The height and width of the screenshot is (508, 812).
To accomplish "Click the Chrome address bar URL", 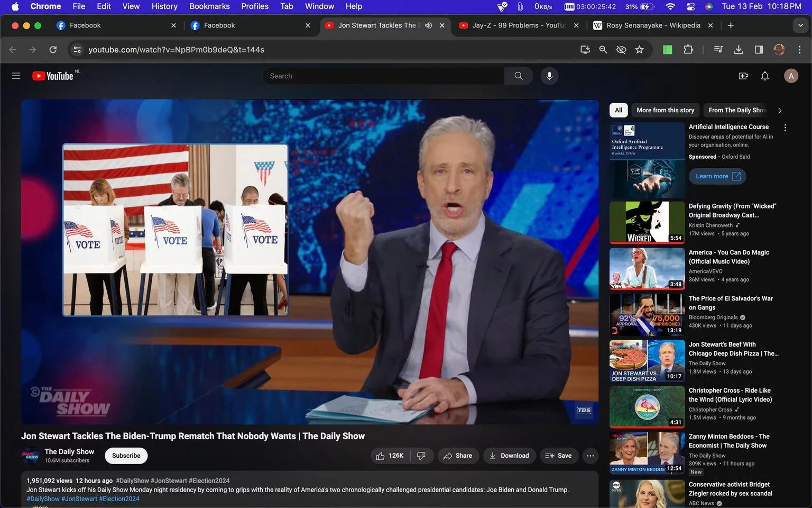I will coord(177,49).
